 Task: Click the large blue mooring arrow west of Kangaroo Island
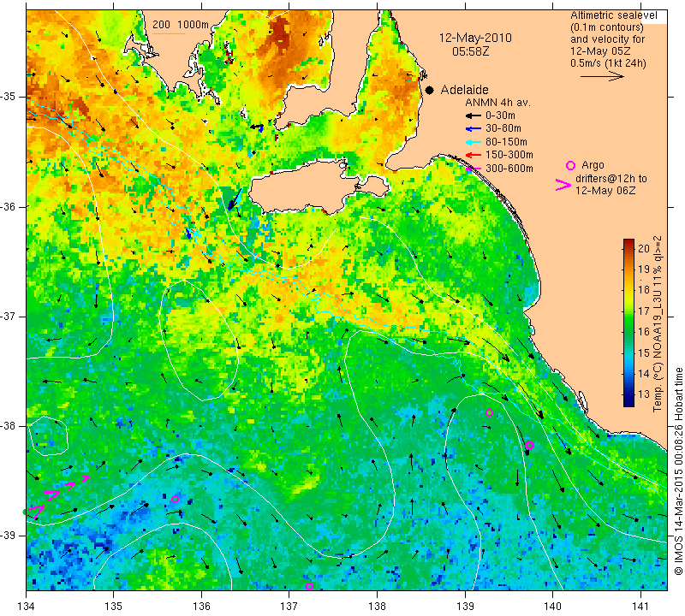235,199
